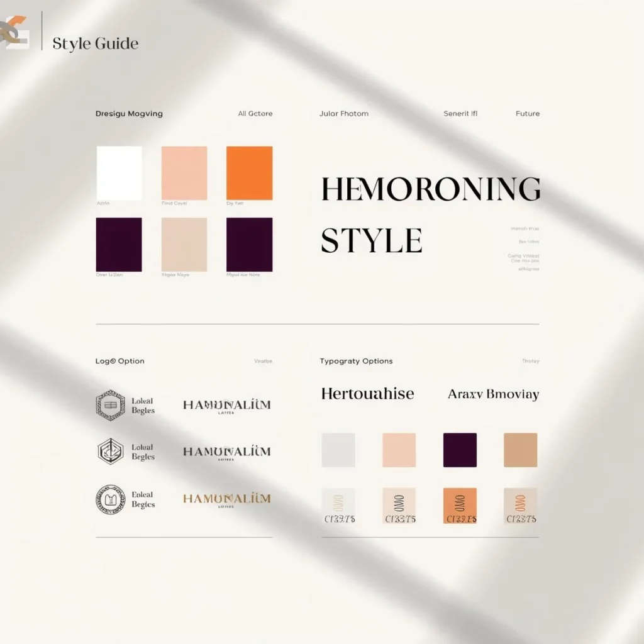Click the 'Hertouahise' typography sample
644x644 pixels.
pos(367,394)
